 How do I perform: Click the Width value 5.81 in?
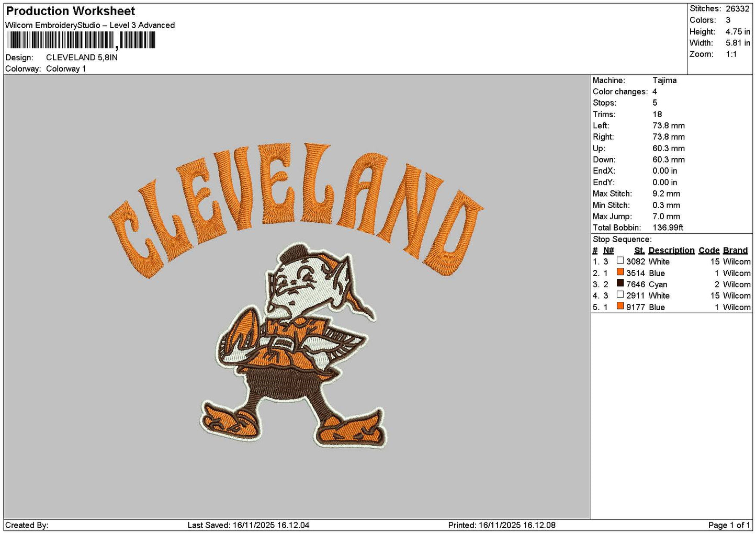pyautogui.click(x=738, y=43)
